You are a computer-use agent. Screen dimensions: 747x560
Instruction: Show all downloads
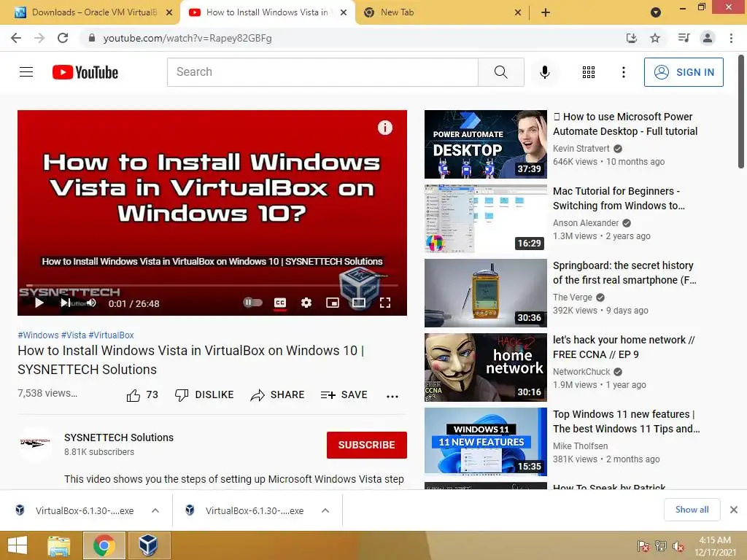pyautogui.click(x=692, y=510)
